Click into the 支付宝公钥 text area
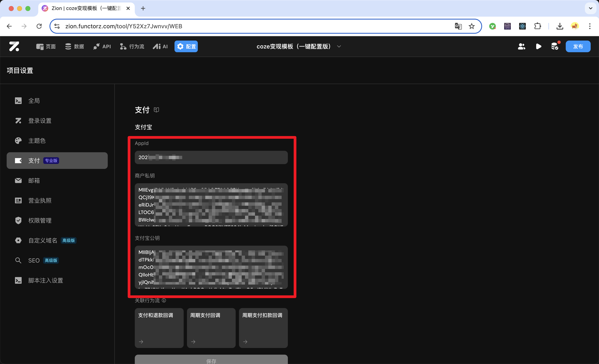Image resolution: width=599 pixels, height=364 pixels. [x=211, y=267]
